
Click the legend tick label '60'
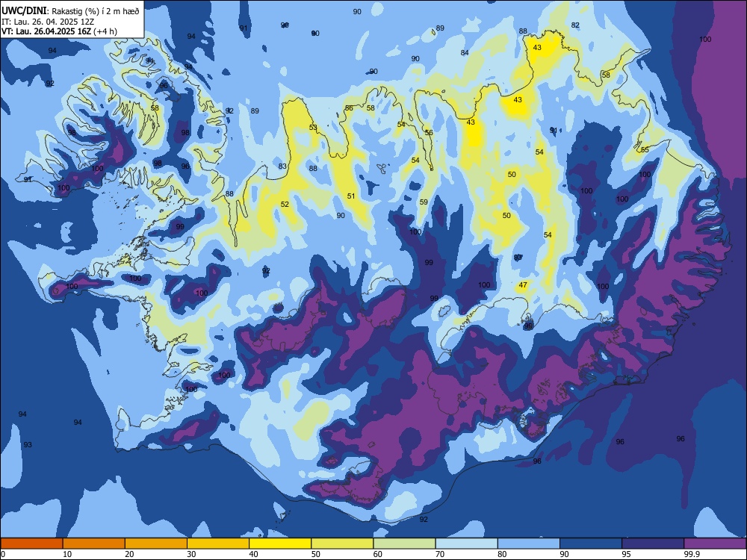click(x=378, y=554)
